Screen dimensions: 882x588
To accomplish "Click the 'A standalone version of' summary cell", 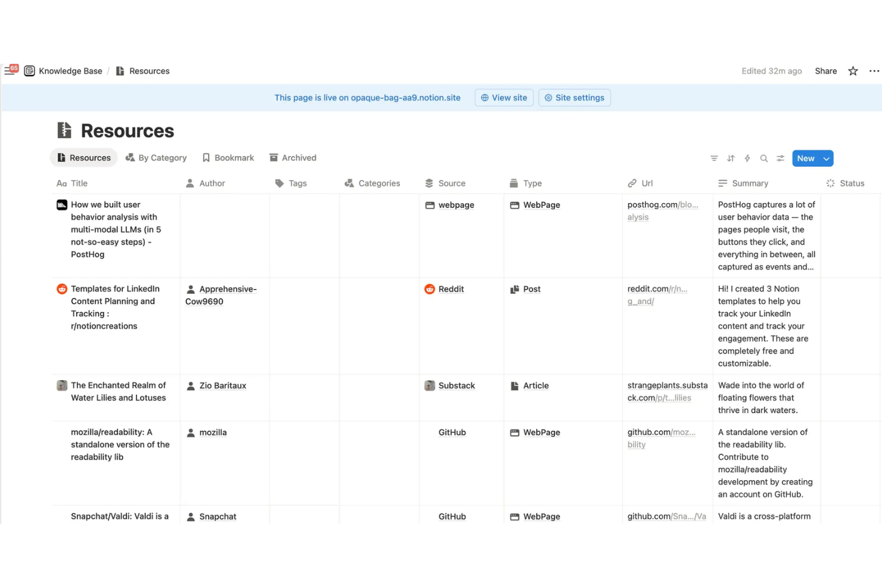I will [x=766, y=463].
